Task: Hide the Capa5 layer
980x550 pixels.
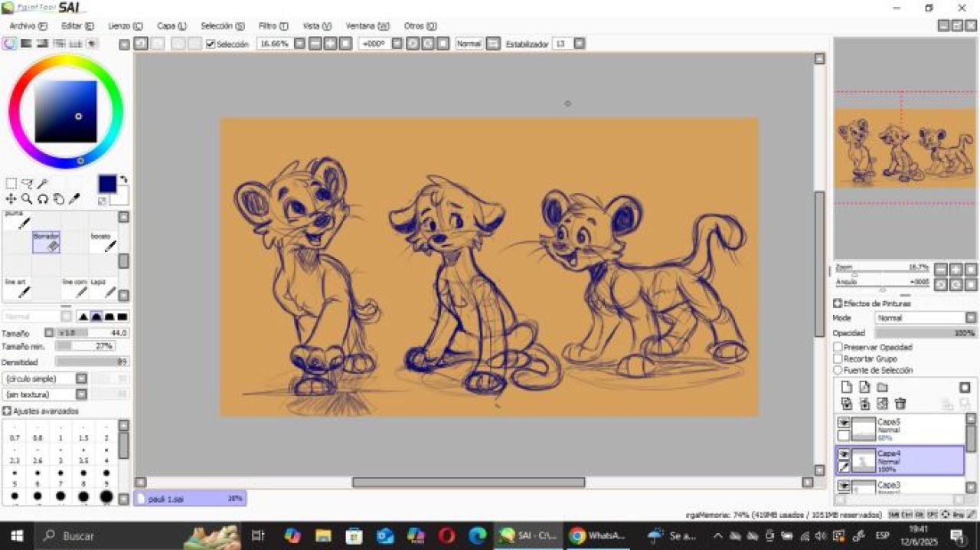Action: (x=844, y=422)
